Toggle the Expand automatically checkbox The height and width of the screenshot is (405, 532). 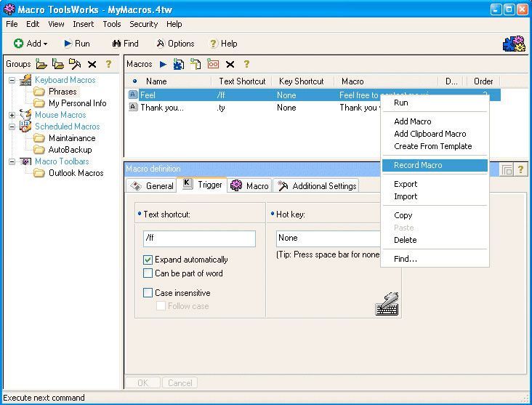pyautogui.click(x=148, y=260)
